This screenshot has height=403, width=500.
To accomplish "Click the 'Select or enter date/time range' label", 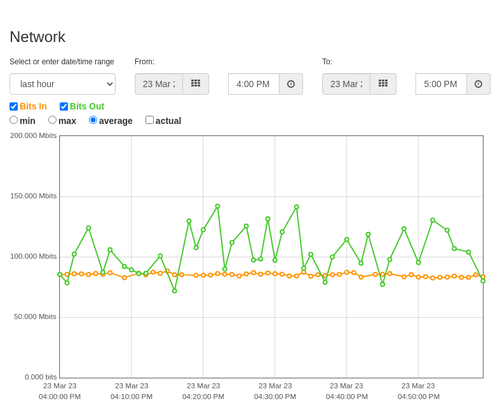I will point(62,62).
